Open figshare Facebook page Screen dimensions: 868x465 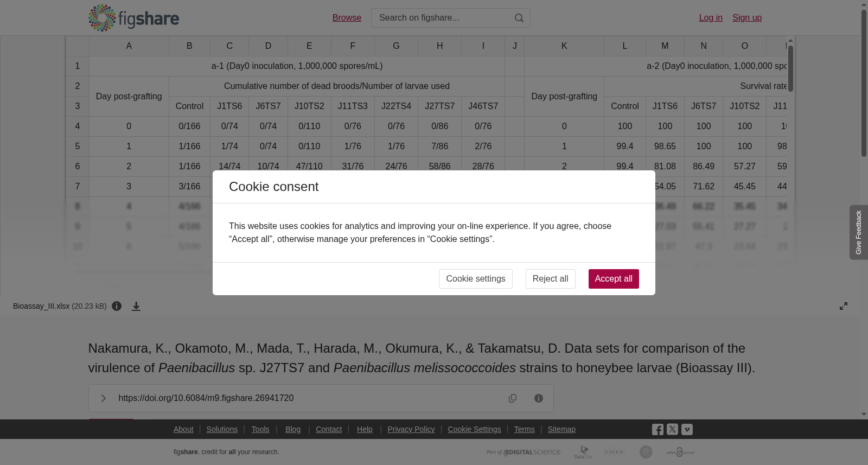(x=658, y=429)
